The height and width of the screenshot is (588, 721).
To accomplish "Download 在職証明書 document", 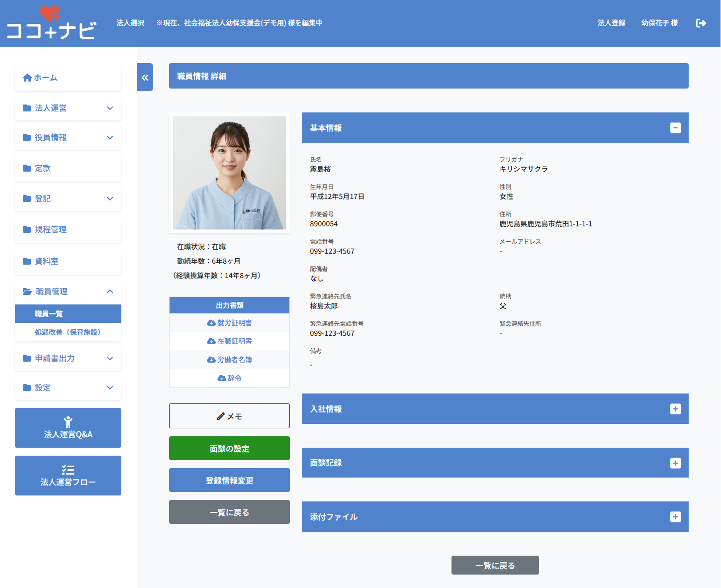I will click(230, 341).
